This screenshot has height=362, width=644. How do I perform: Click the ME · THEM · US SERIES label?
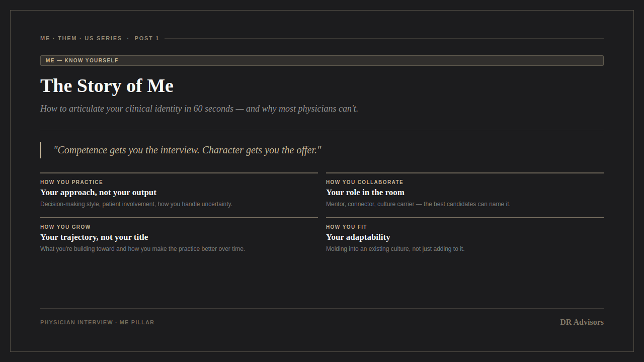pyautogui.click(x=81, y=38)
